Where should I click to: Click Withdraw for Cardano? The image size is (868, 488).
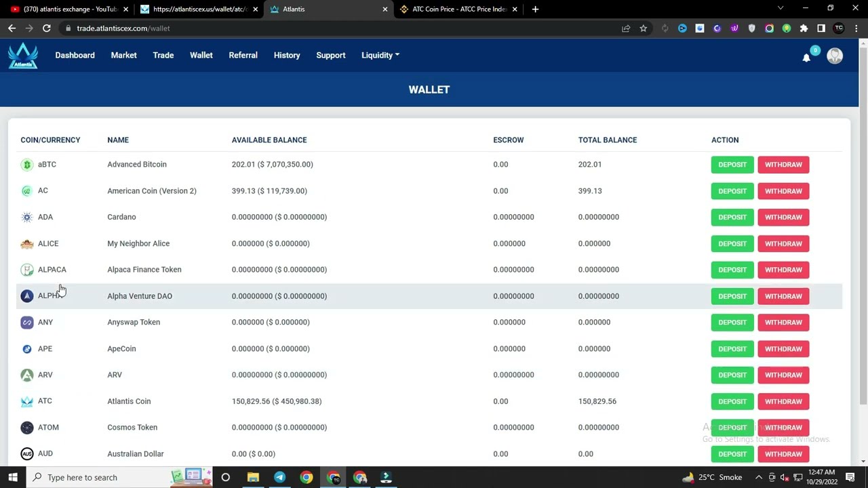(783, 218)
